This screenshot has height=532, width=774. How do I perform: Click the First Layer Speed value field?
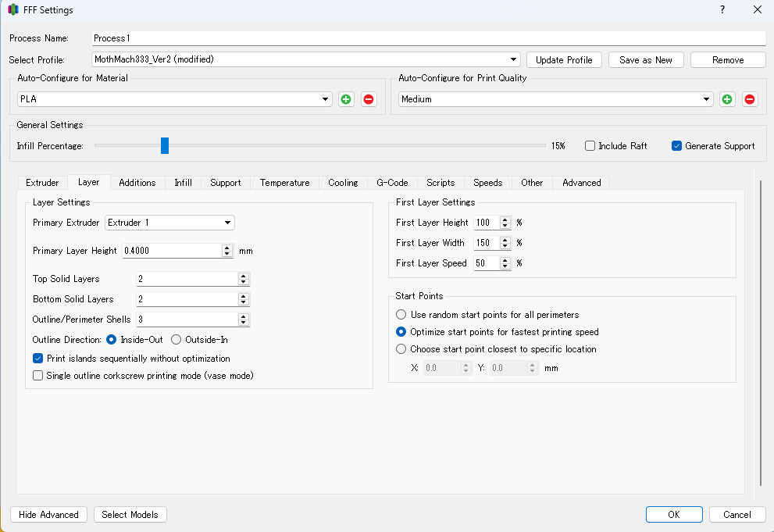tap(487, 263)
